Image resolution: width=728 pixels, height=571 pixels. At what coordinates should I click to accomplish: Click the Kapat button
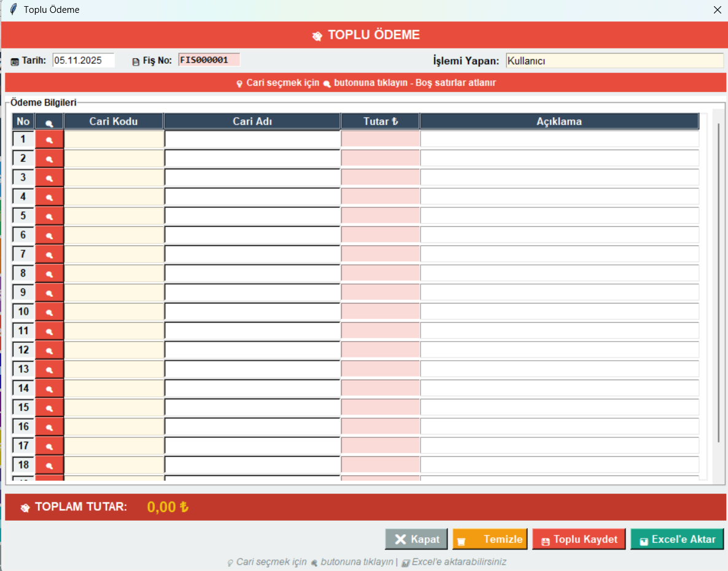pos(416,539)
